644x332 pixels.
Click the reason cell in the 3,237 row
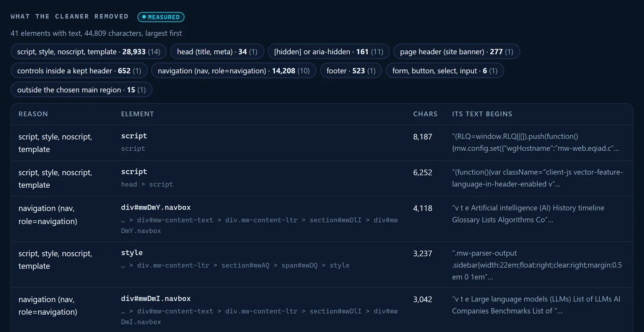click(55, 260)
